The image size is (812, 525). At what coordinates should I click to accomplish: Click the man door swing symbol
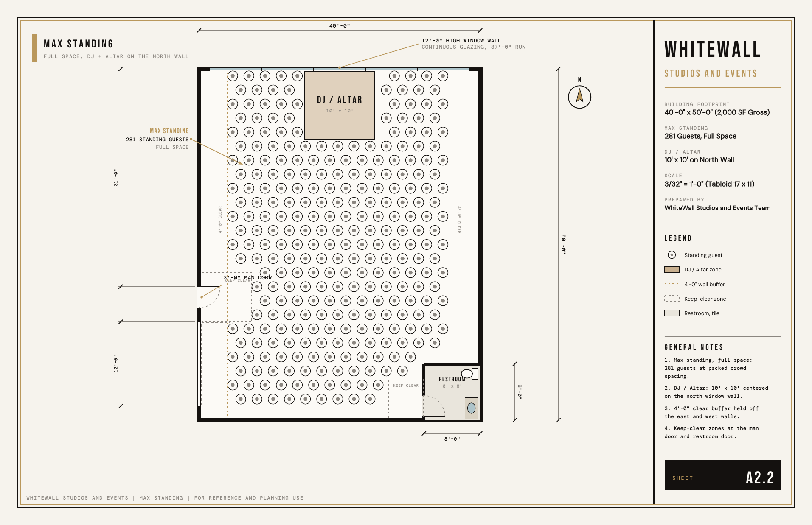(x=211, y=296)
